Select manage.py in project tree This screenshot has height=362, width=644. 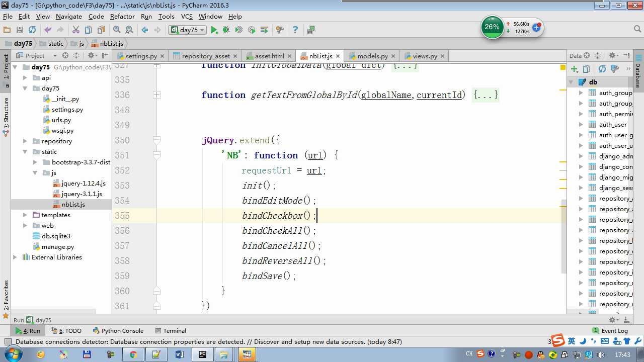(57, 247)
